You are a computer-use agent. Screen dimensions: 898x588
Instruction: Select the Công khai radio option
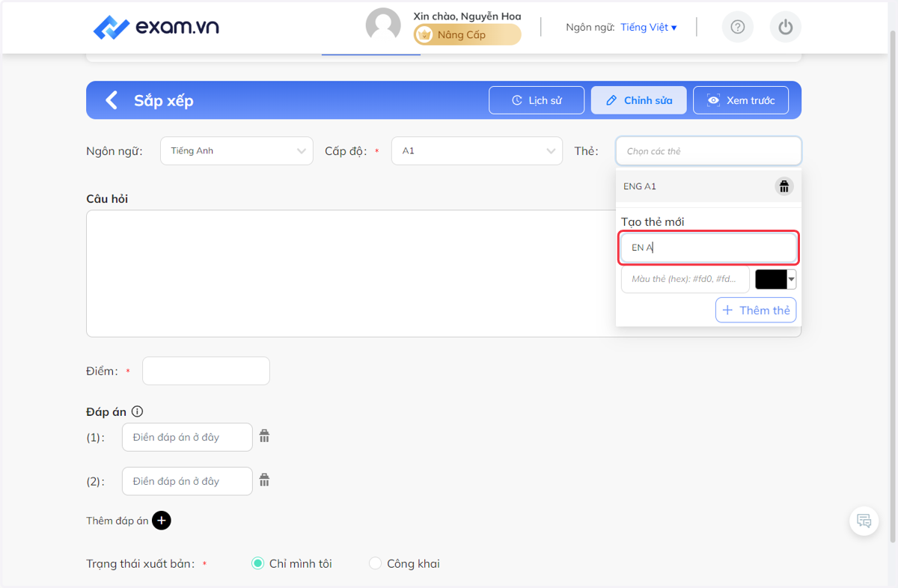coord(375,563)
